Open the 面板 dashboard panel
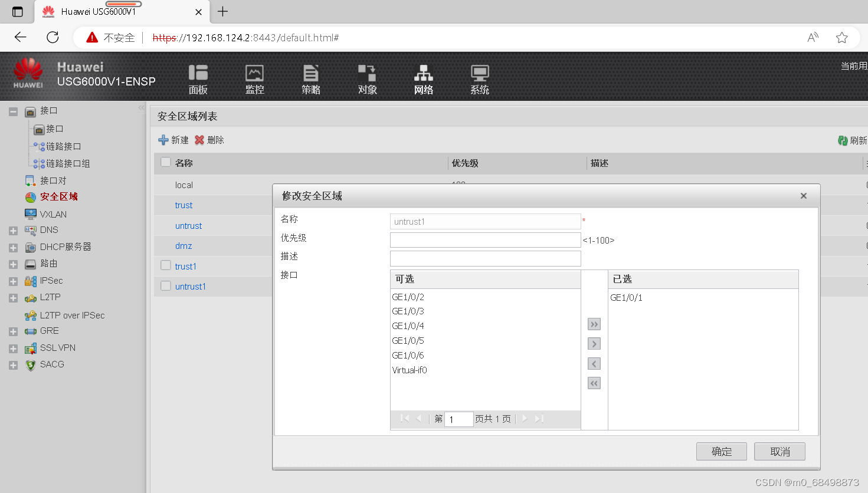This screenshot has width=868, height=493. click(198, 79)
